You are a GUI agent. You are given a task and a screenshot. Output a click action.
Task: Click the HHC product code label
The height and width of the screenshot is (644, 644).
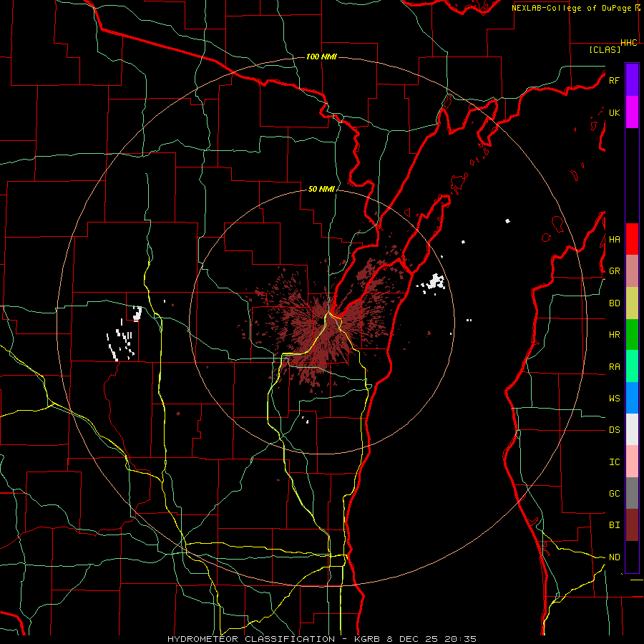[629, 43]
